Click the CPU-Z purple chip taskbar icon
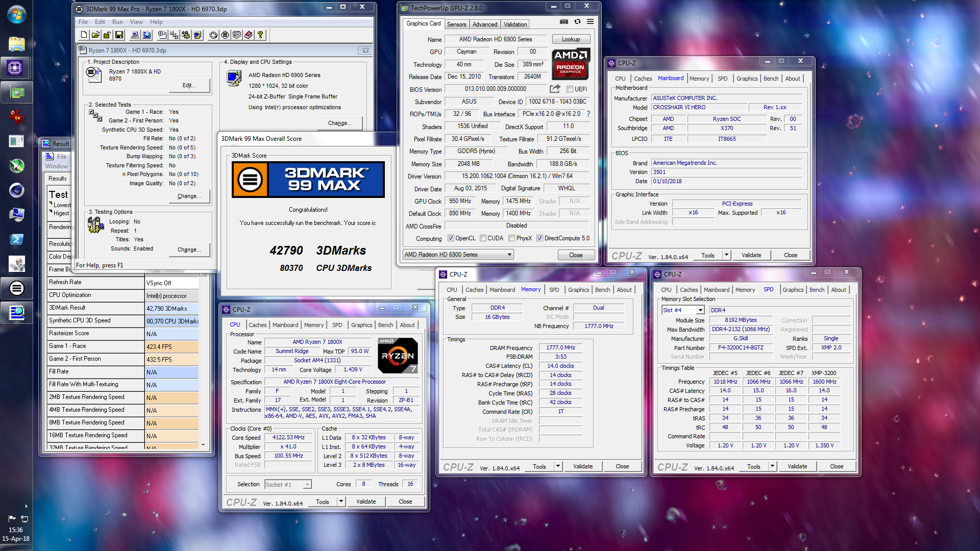Screen dimensions: 980x551 16,68
